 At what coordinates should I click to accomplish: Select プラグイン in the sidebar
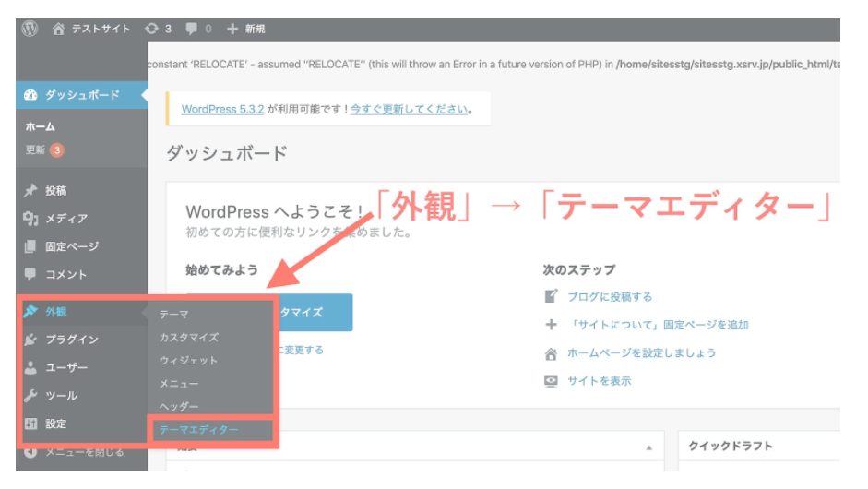click(71, 340)
